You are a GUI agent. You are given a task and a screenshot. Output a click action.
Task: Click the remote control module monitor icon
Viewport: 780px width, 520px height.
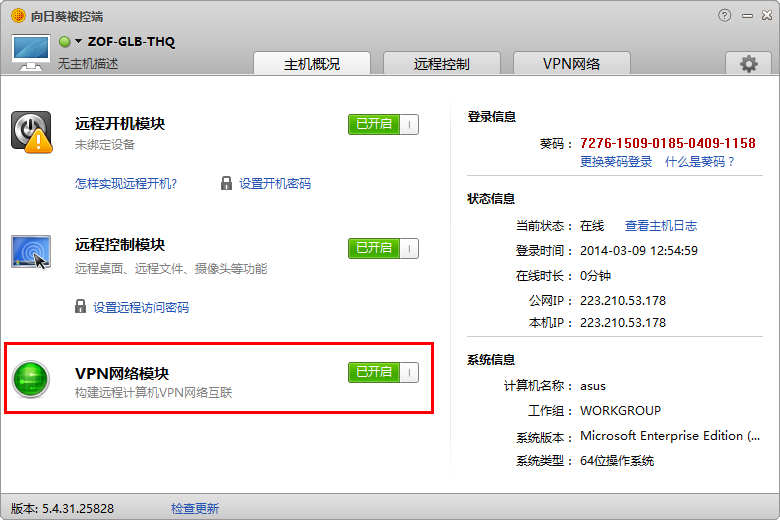point(31,252)
